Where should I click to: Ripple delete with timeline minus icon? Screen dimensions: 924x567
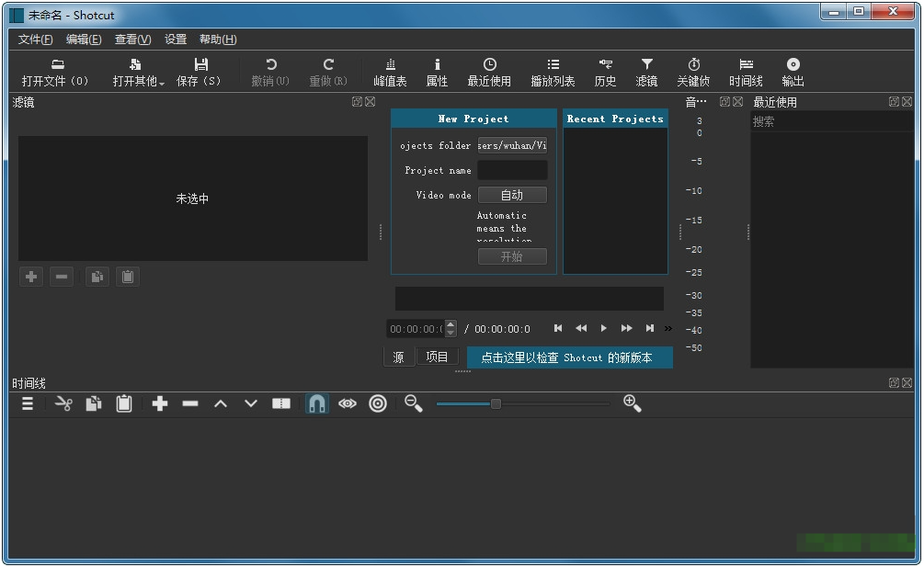click(x=190, y=404)
